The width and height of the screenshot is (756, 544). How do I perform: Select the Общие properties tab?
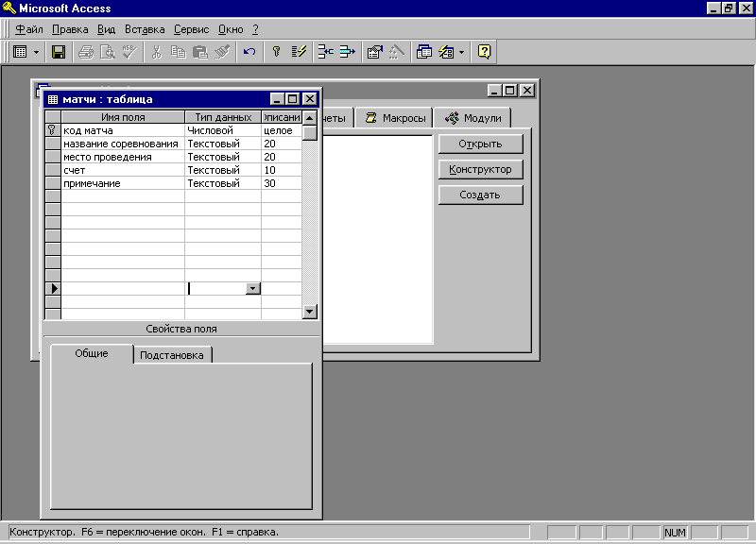pyautogui.click(x=91, y=353)
